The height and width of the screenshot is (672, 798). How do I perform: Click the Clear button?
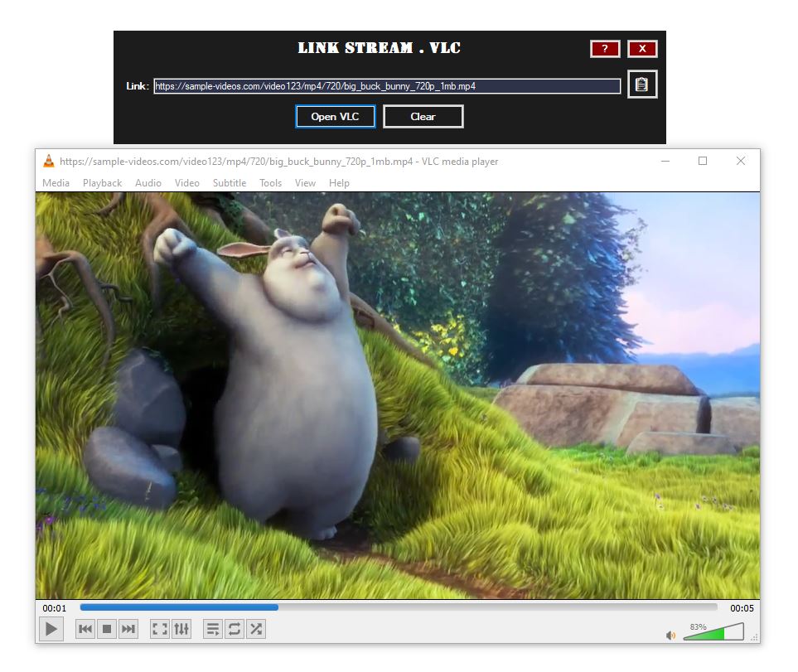[423, 117]
